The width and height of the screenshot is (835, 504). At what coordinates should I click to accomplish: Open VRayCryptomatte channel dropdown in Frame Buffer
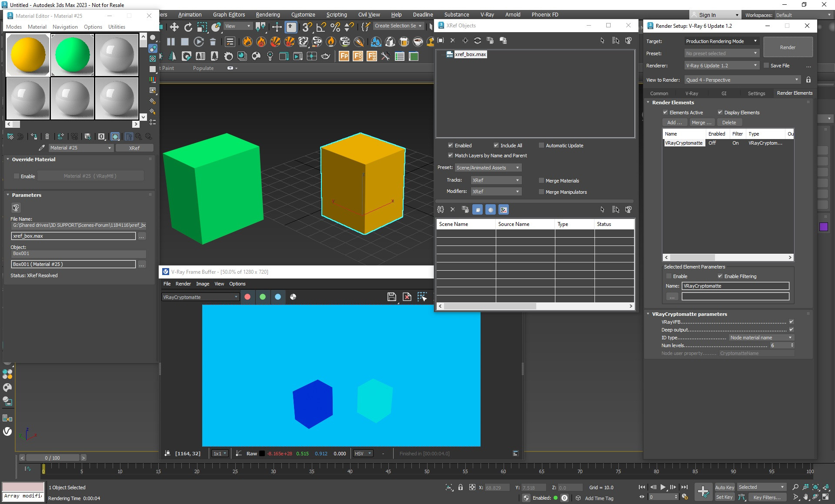click(x=200, y=297)
